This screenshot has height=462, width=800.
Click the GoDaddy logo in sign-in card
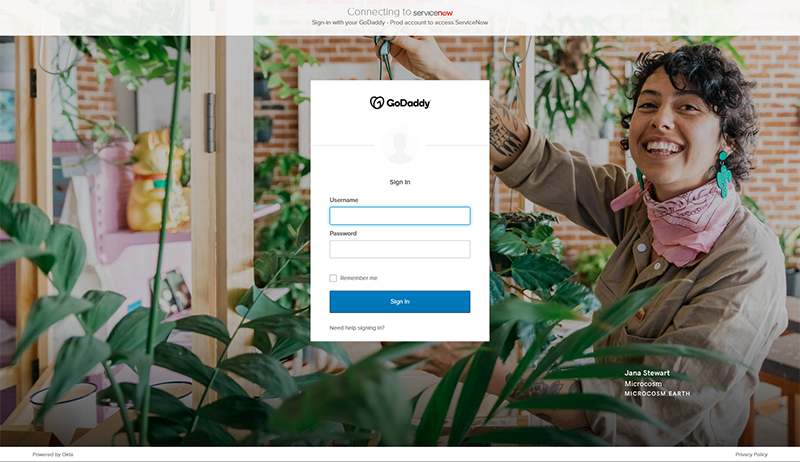tap(400, 103)
